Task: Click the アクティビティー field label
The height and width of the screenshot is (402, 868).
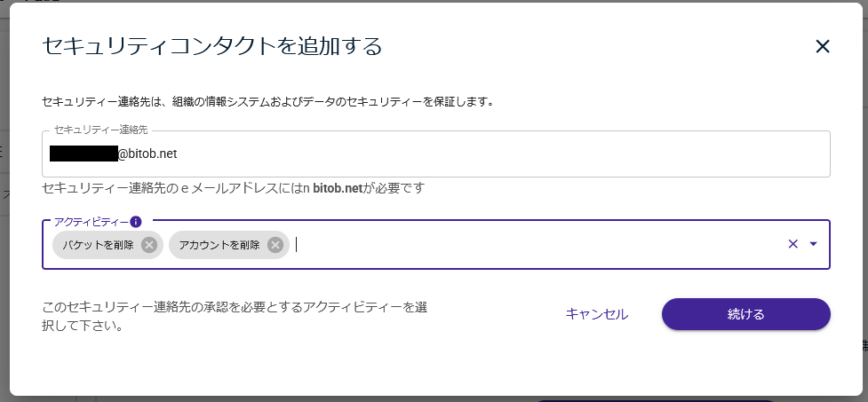Action: click(x=92, y=222)
